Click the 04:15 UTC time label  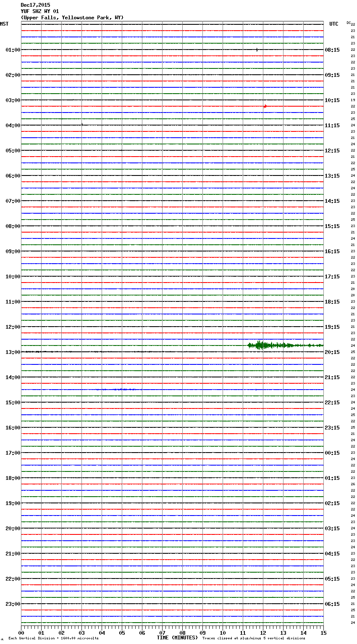coord(332,554)
